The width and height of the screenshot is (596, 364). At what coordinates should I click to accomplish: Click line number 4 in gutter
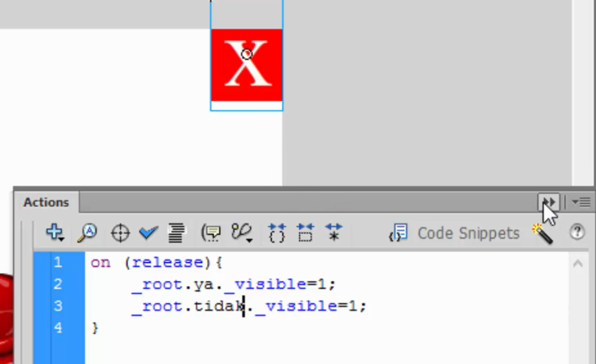pos(58,327)
